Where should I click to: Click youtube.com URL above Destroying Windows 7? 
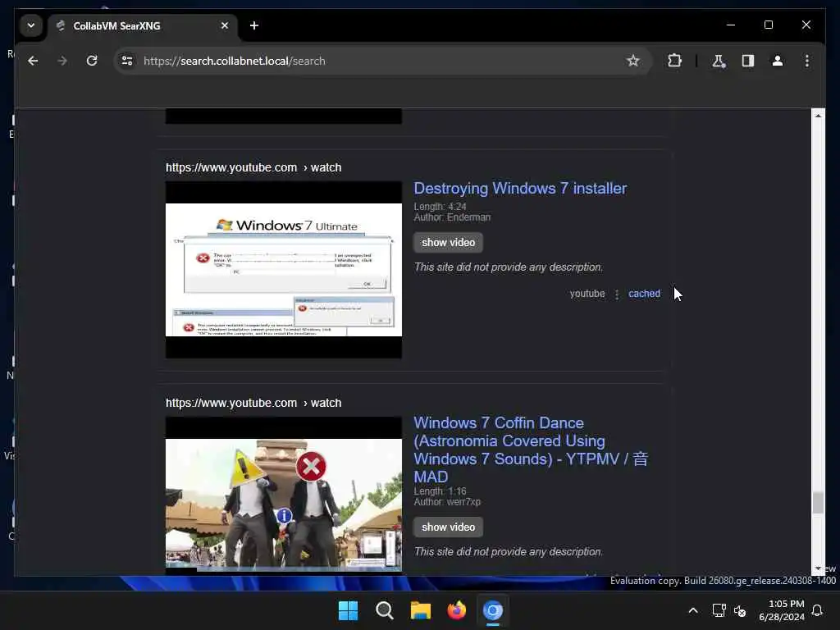click(253, 167)
